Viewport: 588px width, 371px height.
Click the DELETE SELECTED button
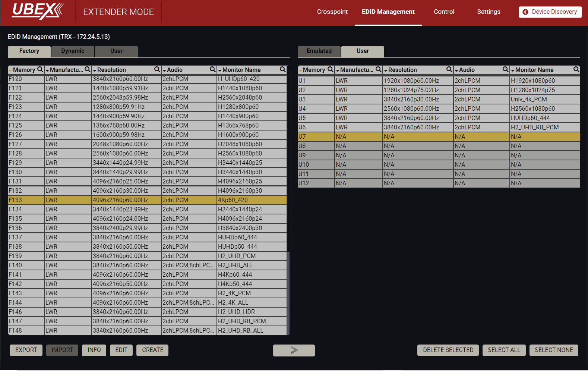pos(448,350)
